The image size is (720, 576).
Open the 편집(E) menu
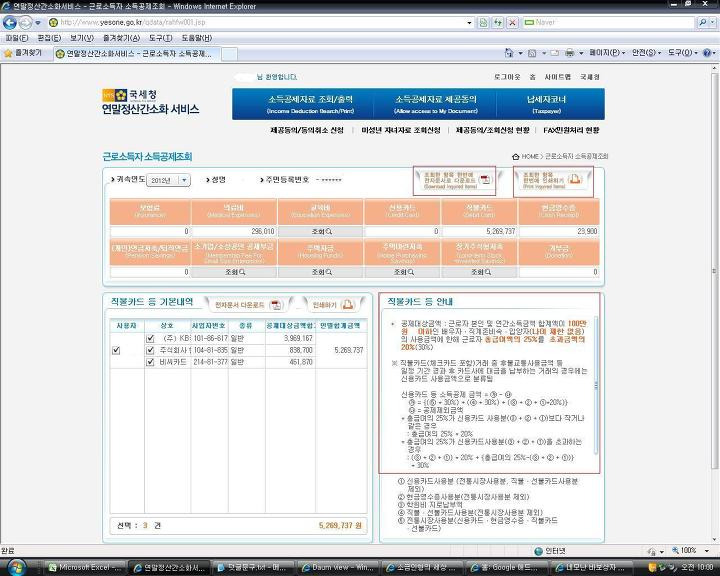pyautogui.click(x=49, y=38)
